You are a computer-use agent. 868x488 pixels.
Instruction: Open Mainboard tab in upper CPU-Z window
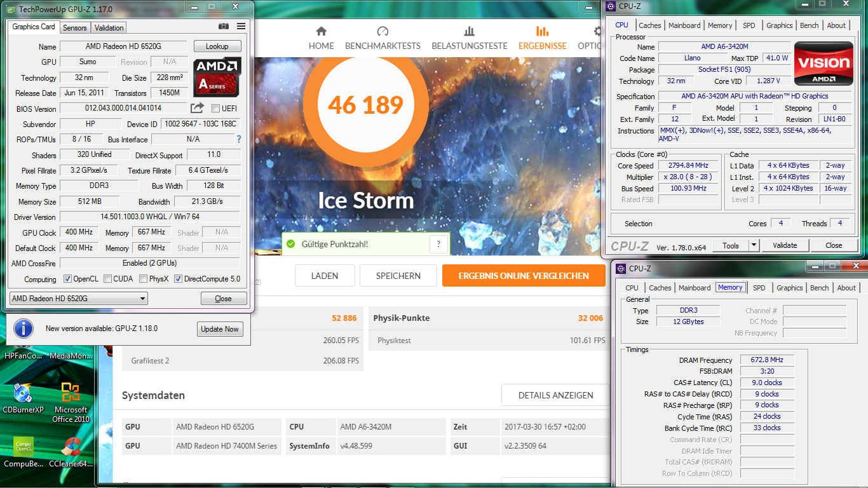point(684,25)
